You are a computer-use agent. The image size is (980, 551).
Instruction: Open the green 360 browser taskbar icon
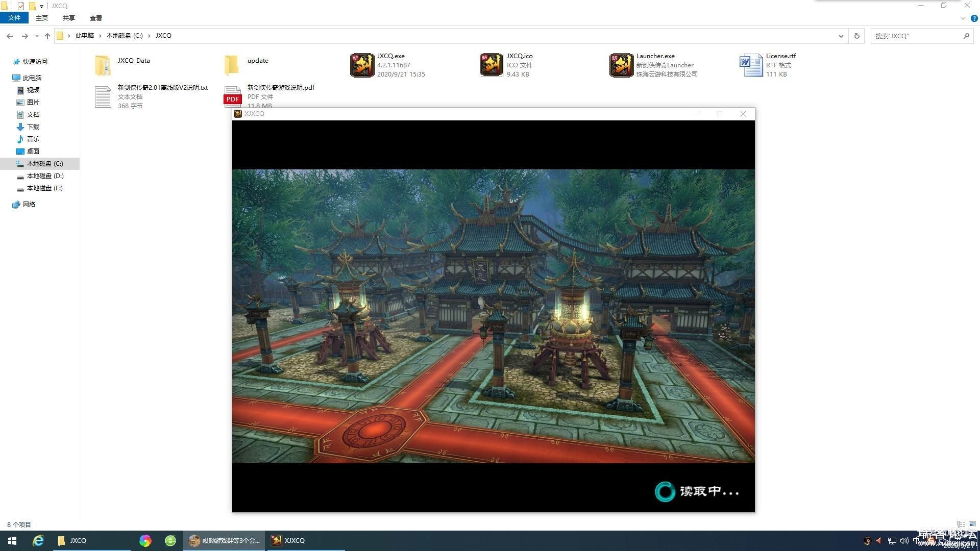pyautogui.click(x=170, y=540)
